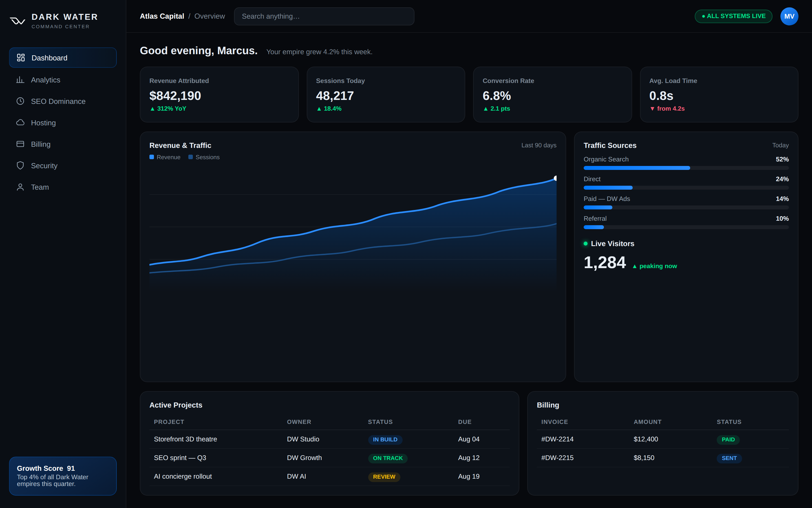Click the green Live Visitors status dot

pyautogui.click(x=586, y=244)
